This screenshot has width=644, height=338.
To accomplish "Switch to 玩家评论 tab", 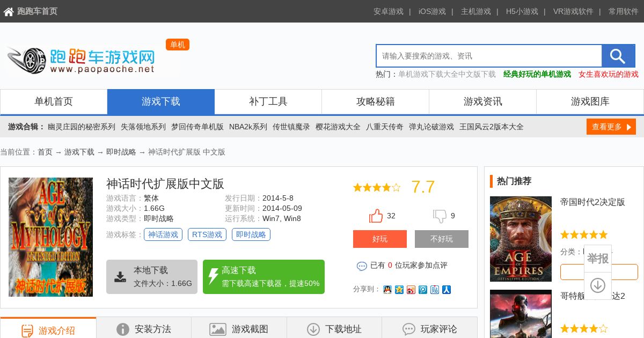I will (x=429, y=328).
